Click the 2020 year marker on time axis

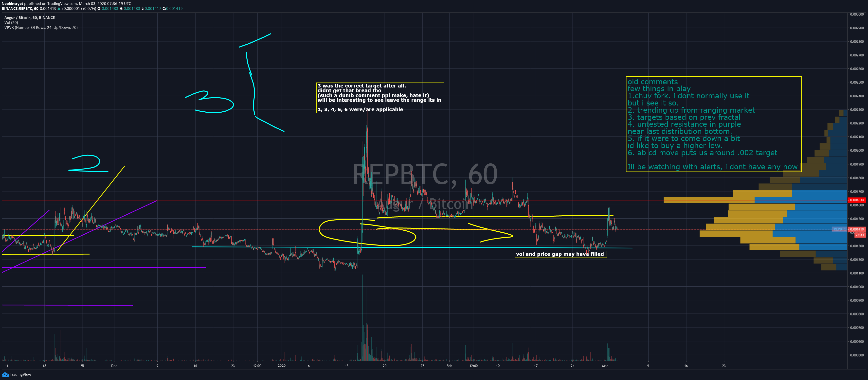click(281, 365)
